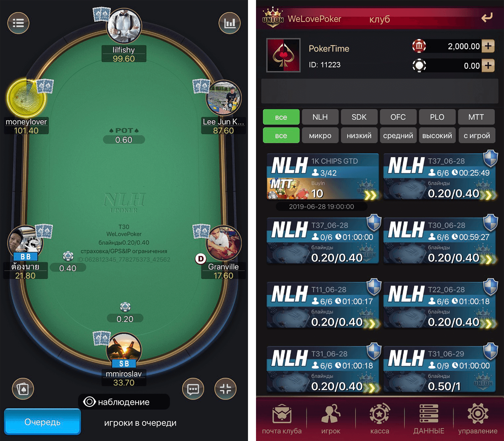The height and width of the screenshot is (441, 504).
Task: Tap the minimize table arrows icon
Action: [225, 389]
